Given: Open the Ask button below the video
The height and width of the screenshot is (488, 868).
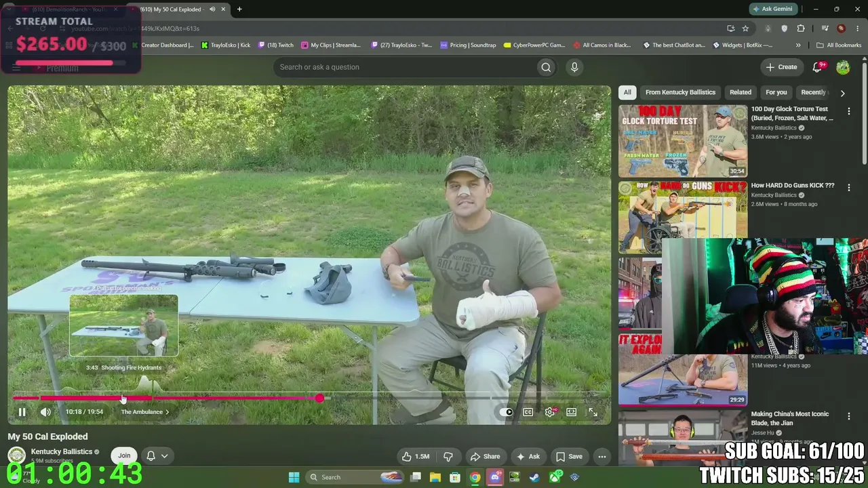Looking at the screenshot, I should 528,456.
